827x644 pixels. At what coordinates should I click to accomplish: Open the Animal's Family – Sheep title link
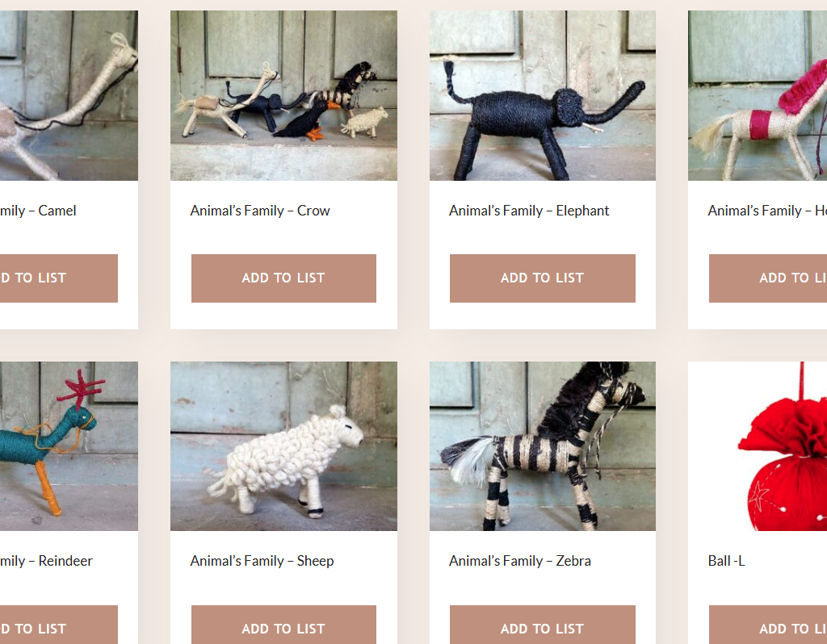click(x=262, y=561)
